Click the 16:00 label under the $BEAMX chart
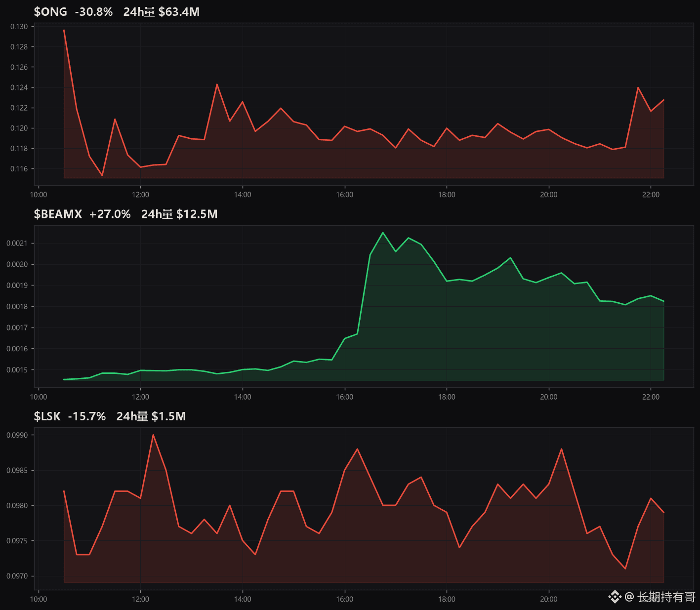Screen dimensions: 700x610 point(345,397)
